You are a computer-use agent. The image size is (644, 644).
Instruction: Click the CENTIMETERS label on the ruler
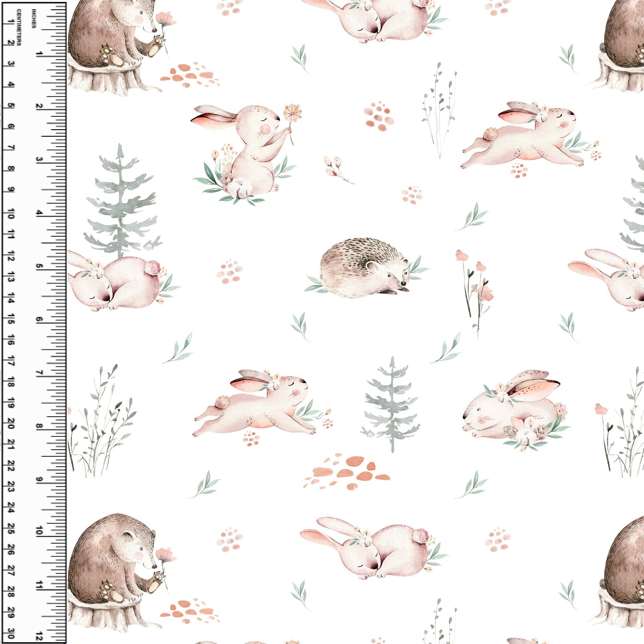tap(19, 27)
